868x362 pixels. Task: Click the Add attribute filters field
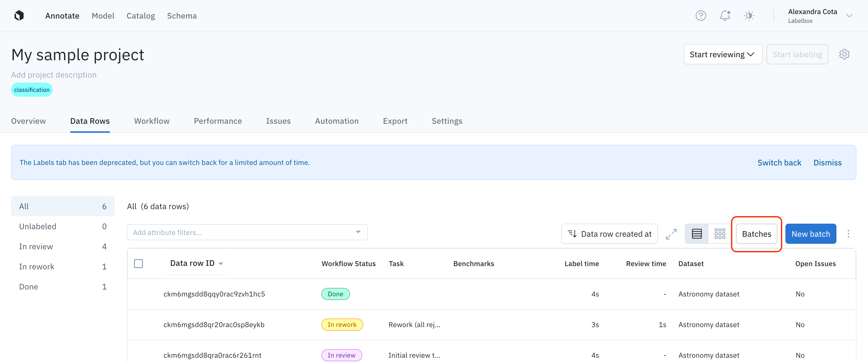pyautogui.click(x=243, y=232)
